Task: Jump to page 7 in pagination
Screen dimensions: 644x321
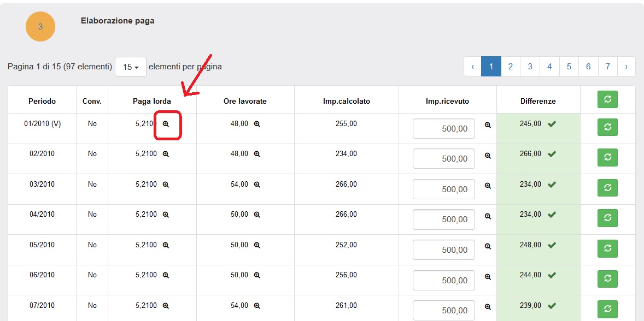Action: pos(608,67)
